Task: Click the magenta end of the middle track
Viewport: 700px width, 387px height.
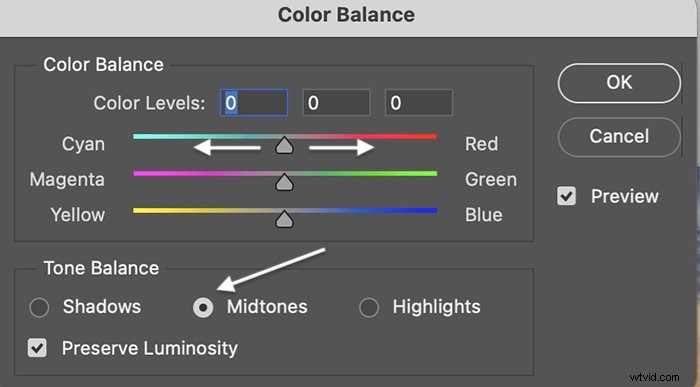Action: click(x=140, y=174)
